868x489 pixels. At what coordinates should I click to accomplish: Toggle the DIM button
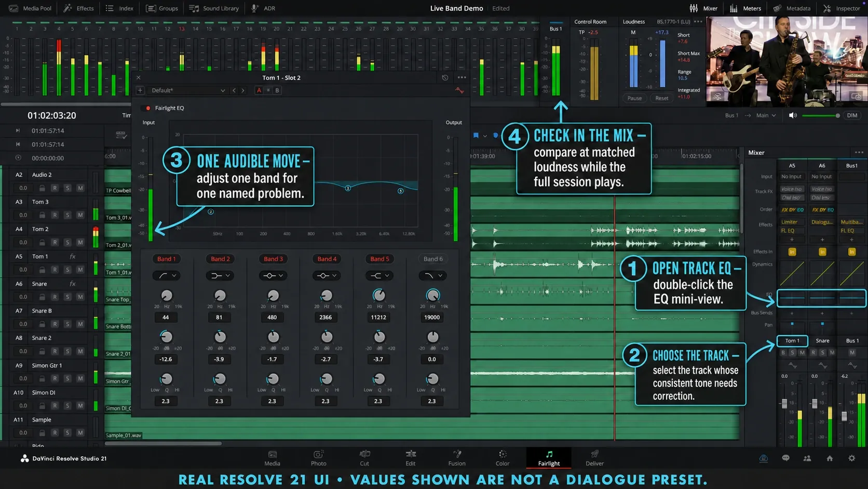pos(852,115)
